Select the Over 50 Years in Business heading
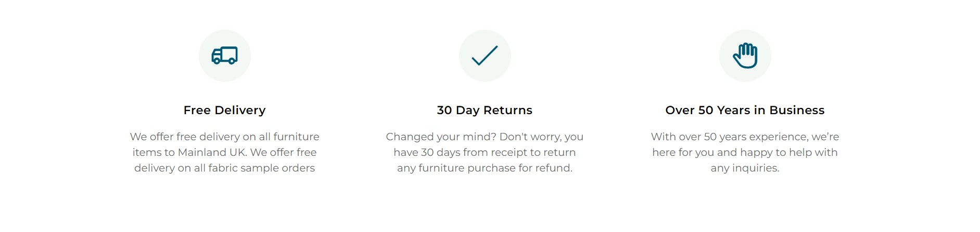 pos(745,110)
